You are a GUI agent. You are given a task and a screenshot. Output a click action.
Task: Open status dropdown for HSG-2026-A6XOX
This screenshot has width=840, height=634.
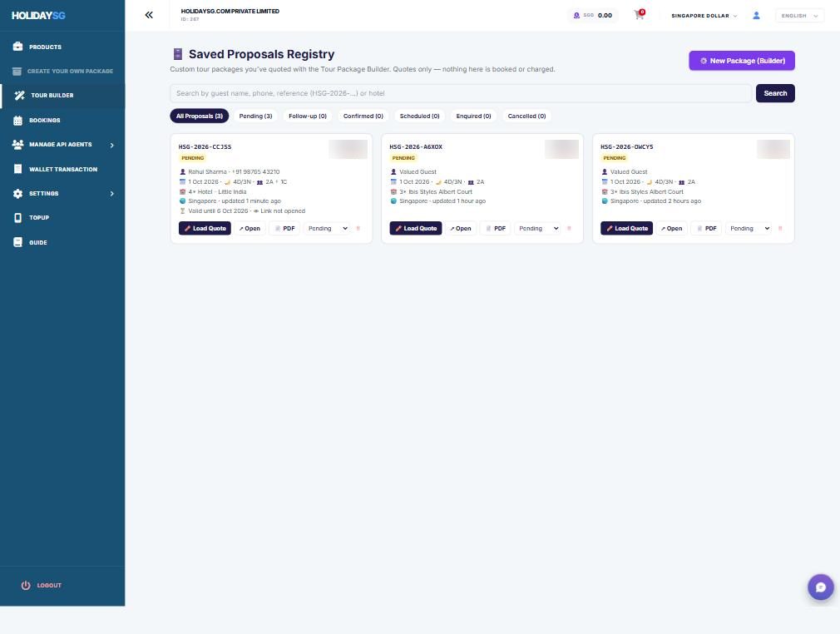pyautogui.click(x=537, y=228)
